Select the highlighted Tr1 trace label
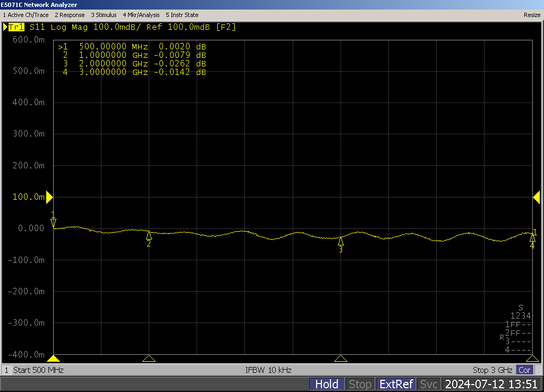The height and width of the screenshot is (392, 544). [x=16, y=27]
